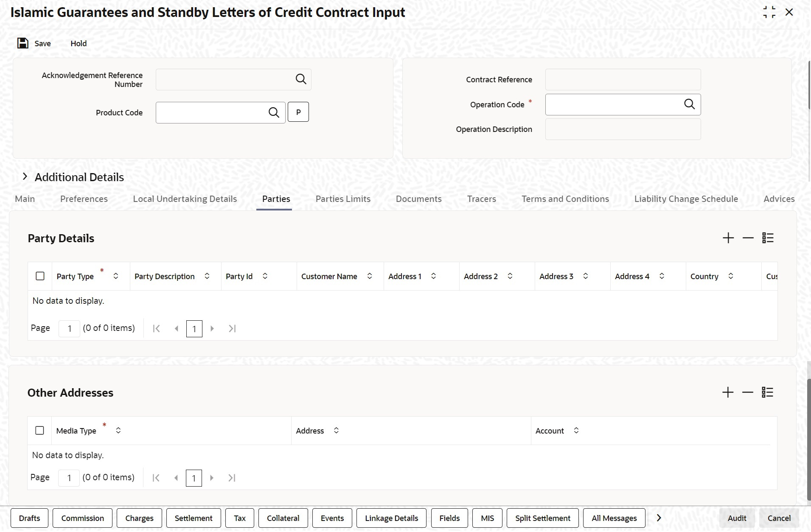811x532 pixels.
Task: Expand the Additional Details section
Action: (x=25, y=177)
